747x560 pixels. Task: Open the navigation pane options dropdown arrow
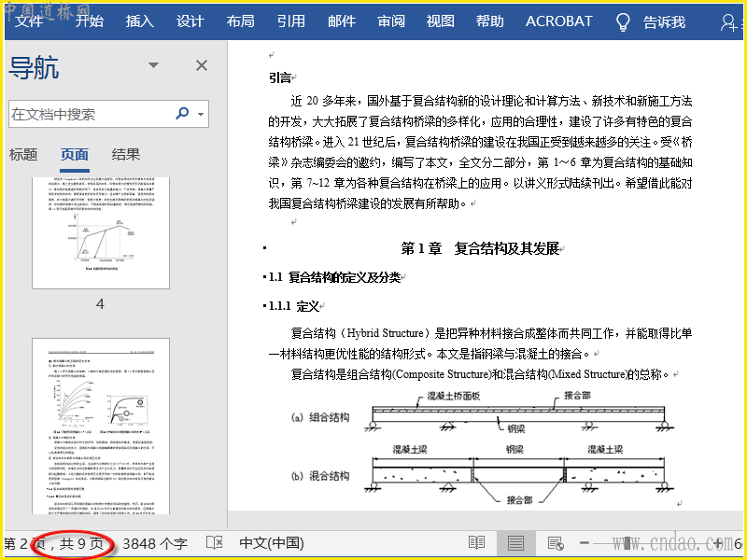tap(153, 65)
